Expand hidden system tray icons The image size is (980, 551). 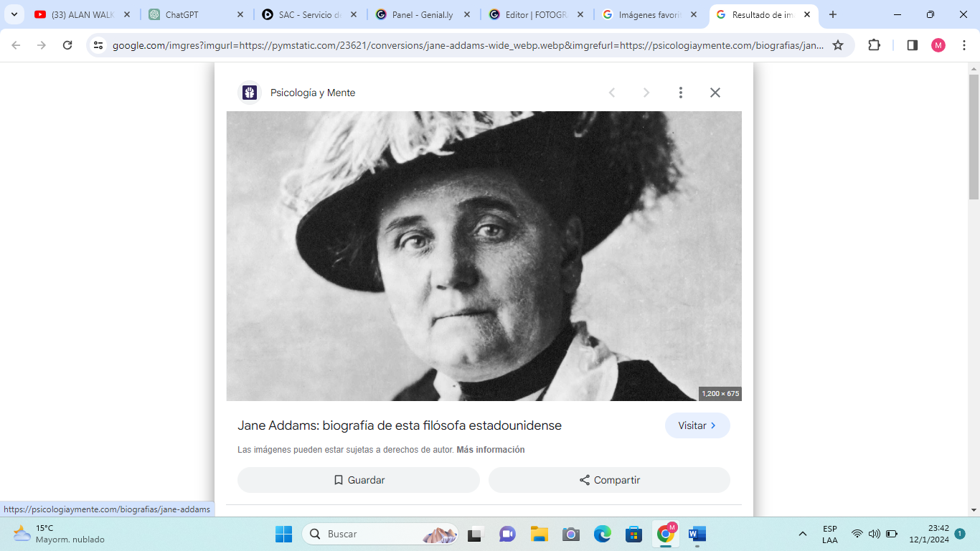pos(802,534)
